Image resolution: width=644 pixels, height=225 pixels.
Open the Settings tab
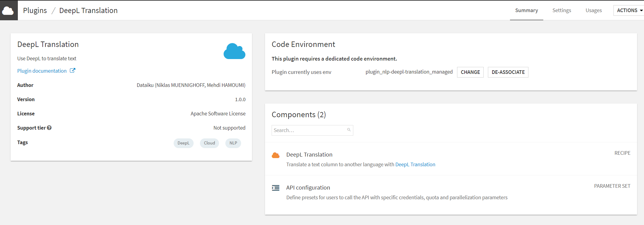coord(561,10)
